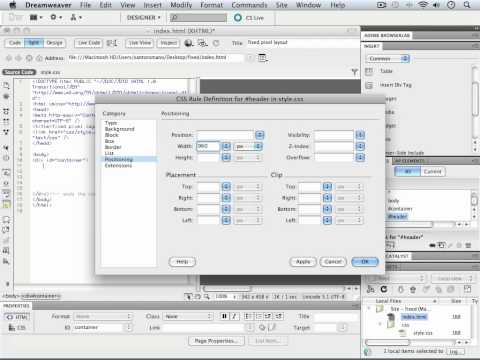Select the Box category
Viewport: 480px width, 360px height.
pos(110,141)
